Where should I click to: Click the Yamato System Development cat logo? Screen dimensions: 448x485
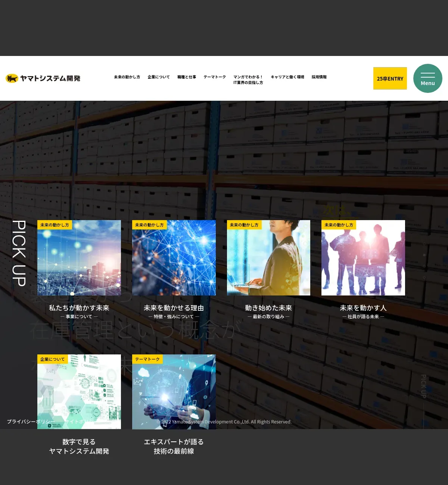pyautogui.click(x=43, y=78)
